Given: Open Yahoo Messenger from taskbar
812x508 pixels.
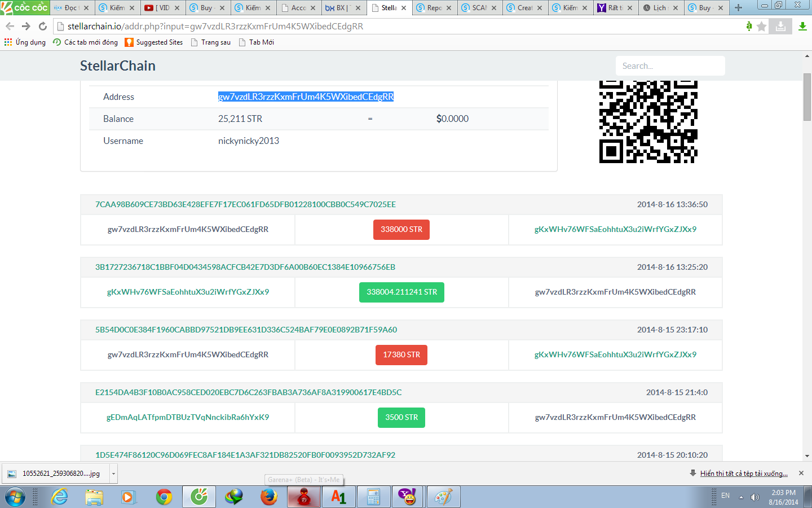Looking at the screenshot, I should 408,497.
